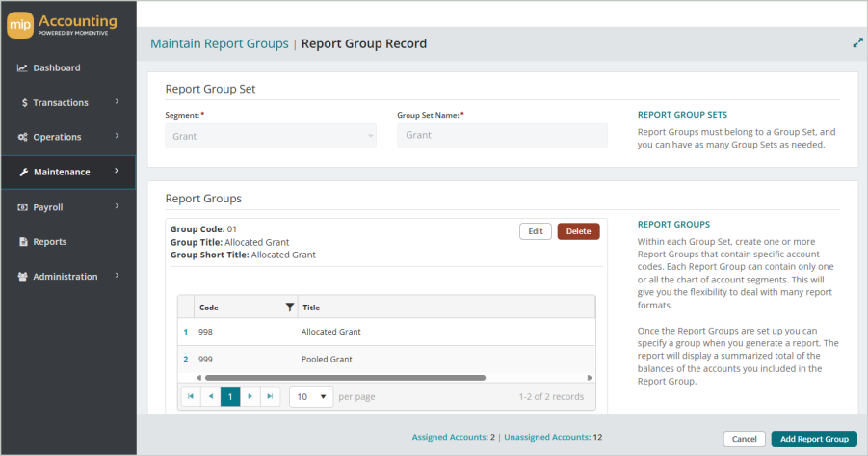Screen dimensions: 868x456
Task: Click the Pooled Grant title cell
Action: (x=327, y=359)
